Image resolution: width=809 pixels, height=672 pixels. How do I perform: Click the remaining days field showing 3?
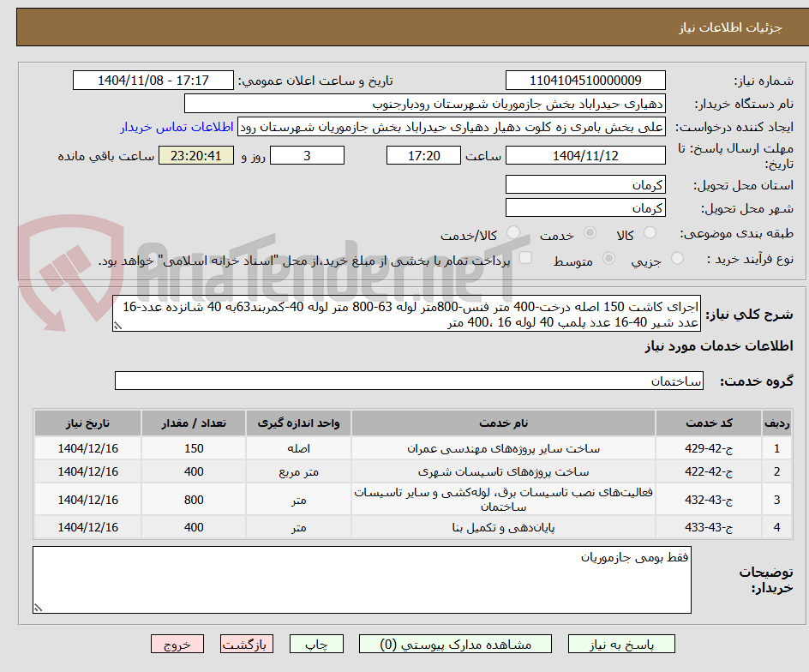click(x=307, y=155)
